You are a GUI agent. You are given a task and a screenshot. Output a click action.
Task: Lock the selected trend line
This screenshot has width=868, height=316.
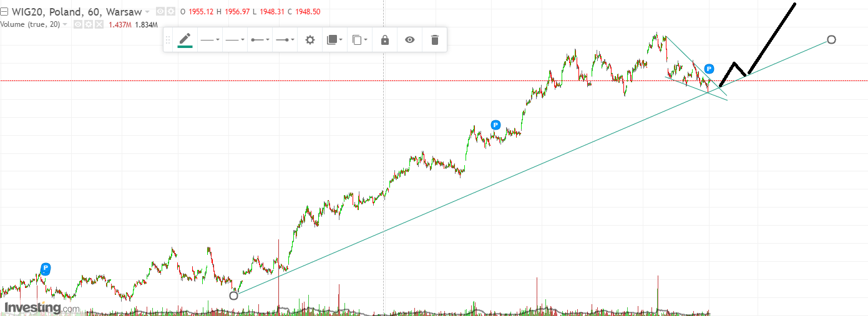(x=385, y=40)
